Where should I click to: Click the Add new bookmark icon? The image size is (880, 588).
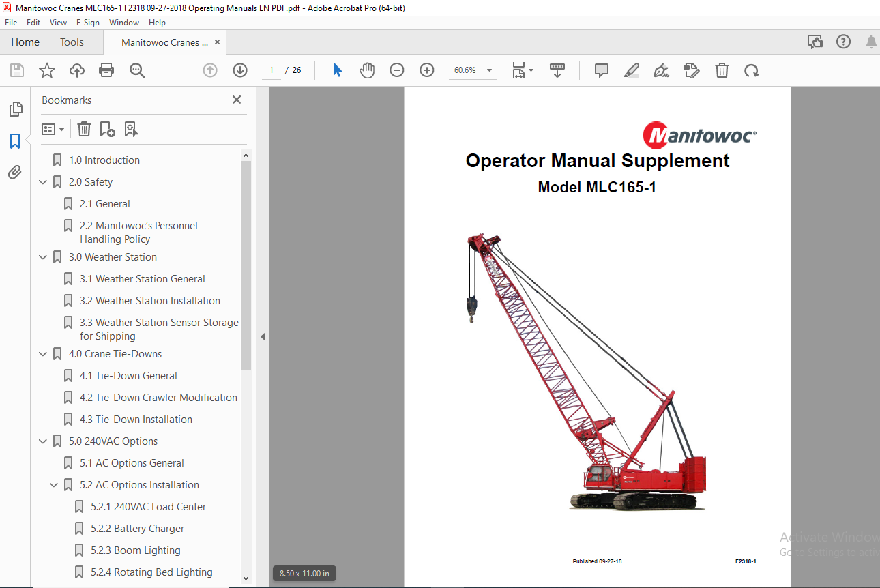[x=107, y=129]
